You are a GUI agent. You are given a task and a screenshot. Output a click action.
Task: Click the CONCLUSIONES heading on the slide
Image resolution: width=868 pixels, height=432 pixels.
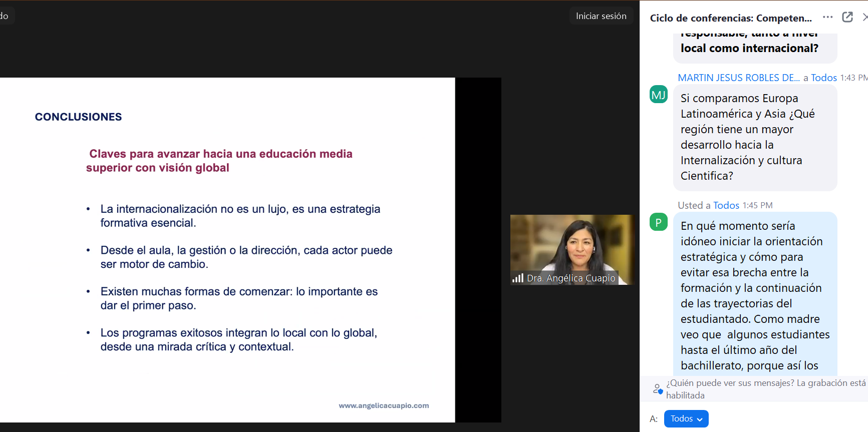tap(78, 117)
